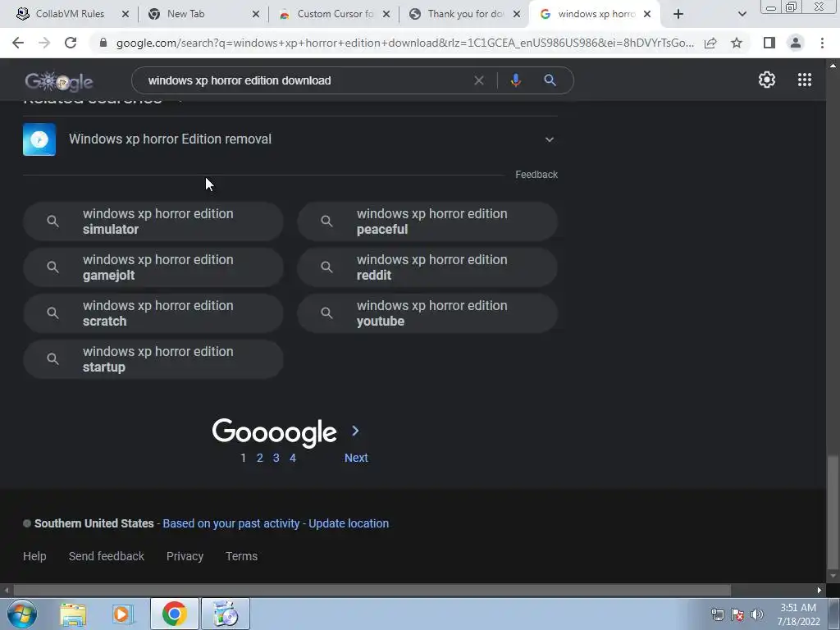Click the horizontal scrollbar thumb
The image size is (840, 630).
[x=372, y=591]
